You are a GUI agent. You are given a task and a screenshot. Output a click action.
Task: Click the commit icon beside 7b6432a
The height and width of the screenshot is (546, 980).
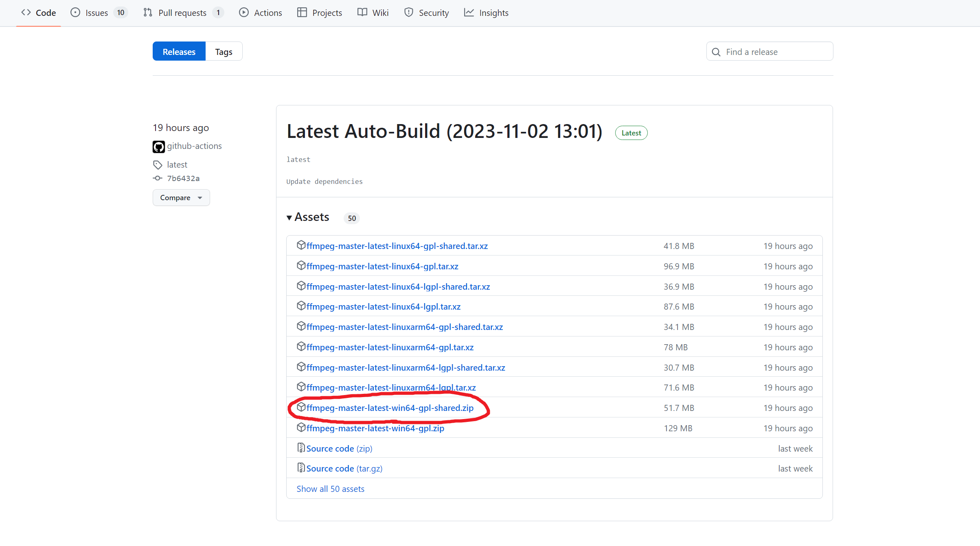[158, 178]
